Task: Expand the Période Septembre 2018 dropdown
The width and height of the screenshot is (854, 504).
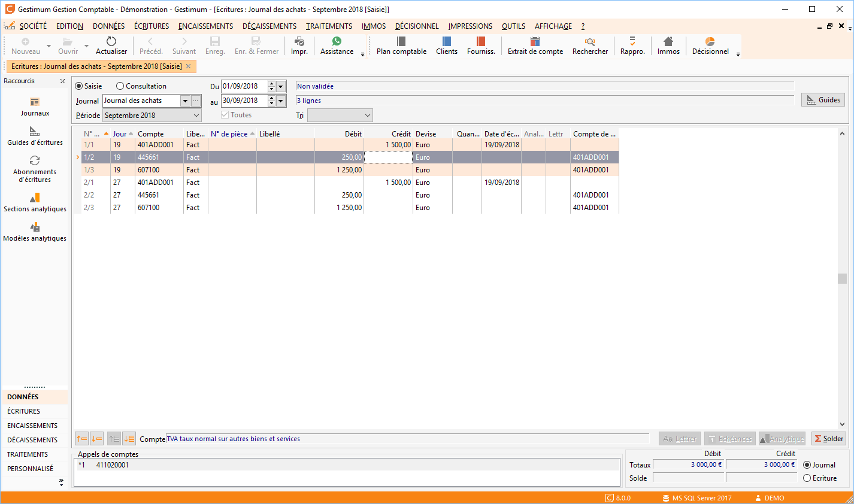Action: [x=196, y=116]
